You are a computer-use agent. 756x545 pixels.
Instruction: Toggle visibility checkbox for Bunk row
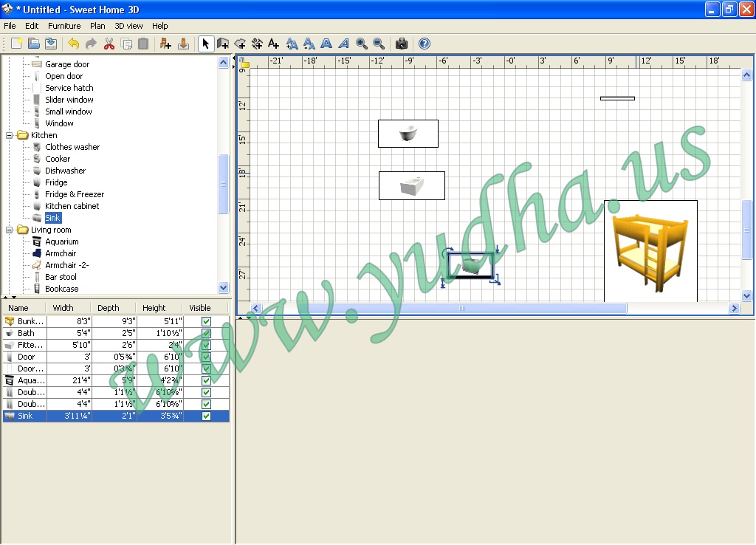[x=207, y=321]
